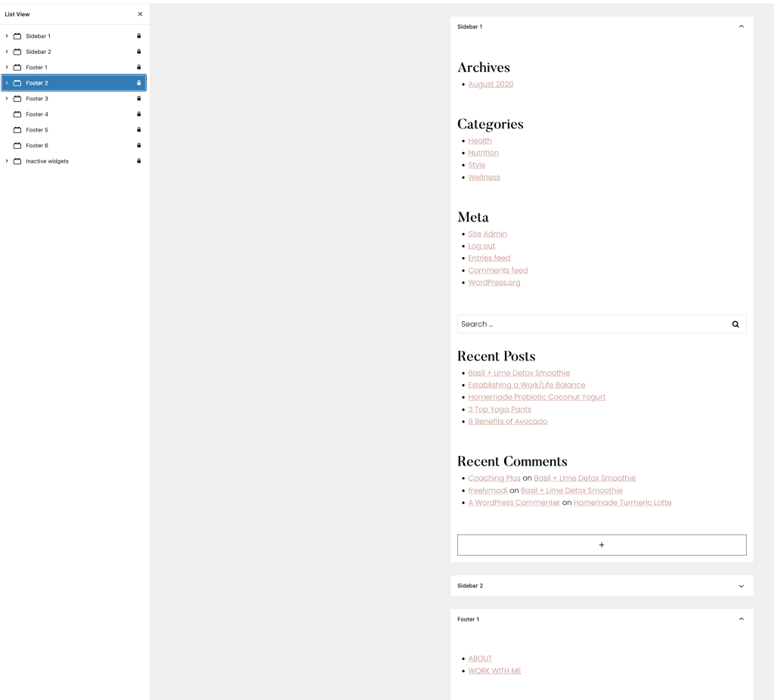The image size is (774, 700).
Task: Open Establishing a Work/Life Balance post
Action: 527,385
